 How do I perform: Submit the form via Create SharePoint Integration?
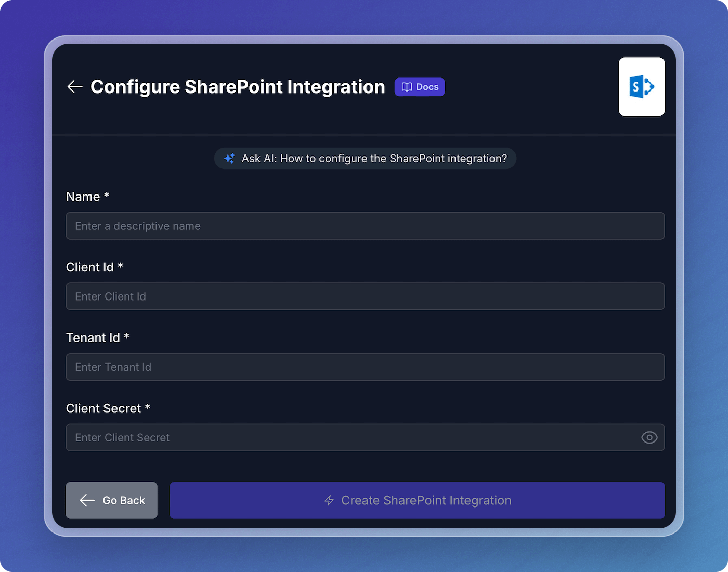[x=418, y=500]
